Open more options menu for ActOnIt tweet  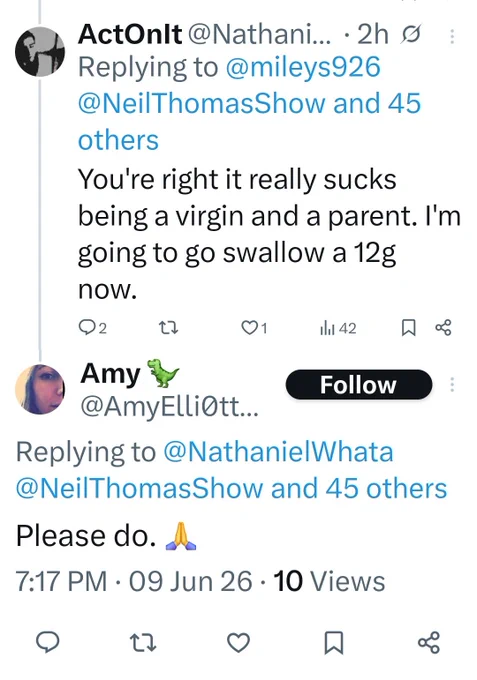(452, 36)
